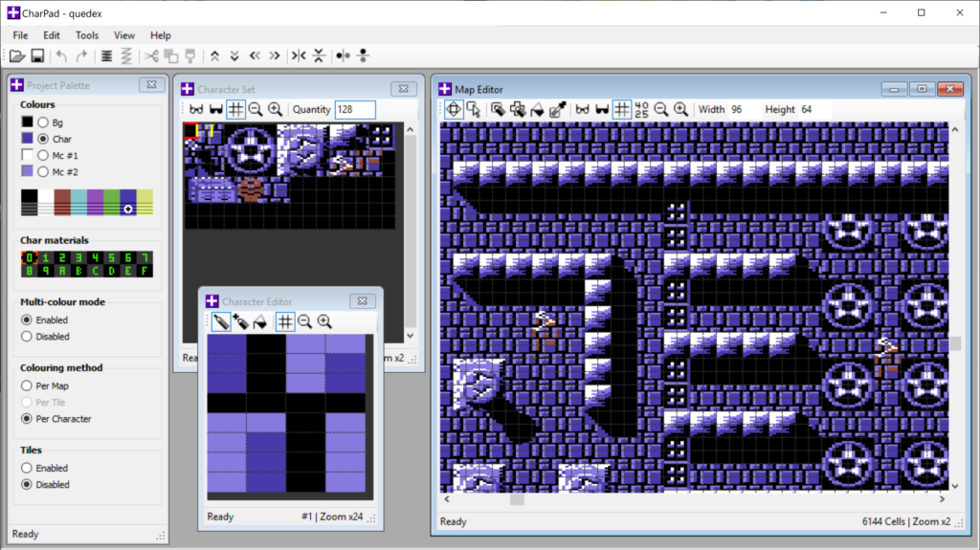
Task: Shift up with the double up chevron
Action: pos(214,56)
